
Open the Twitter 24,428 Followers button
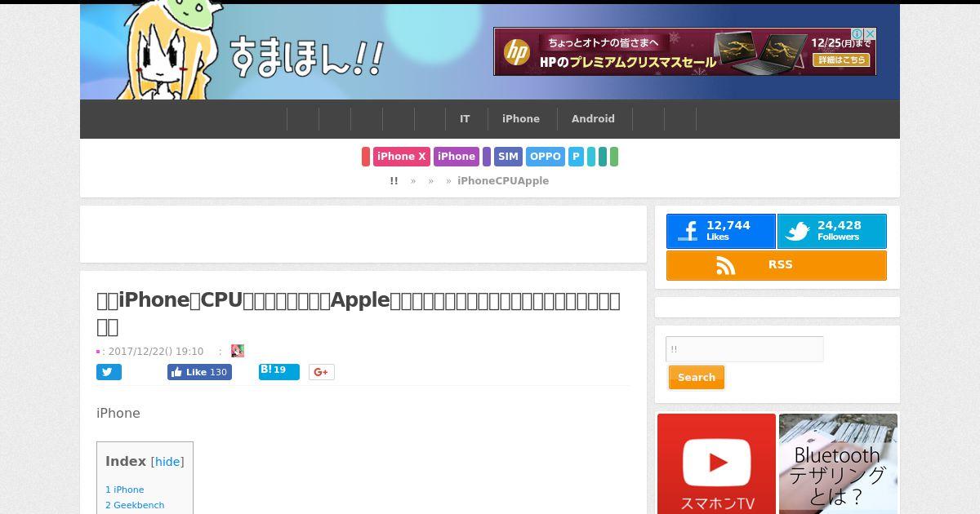click(831, 232)
